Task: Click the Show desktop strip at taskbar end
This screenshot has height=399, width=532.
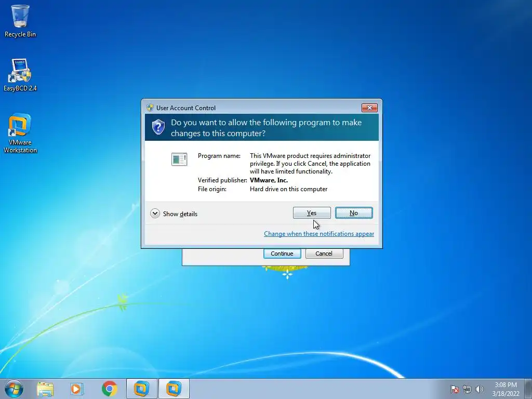Action: point(528,389)
